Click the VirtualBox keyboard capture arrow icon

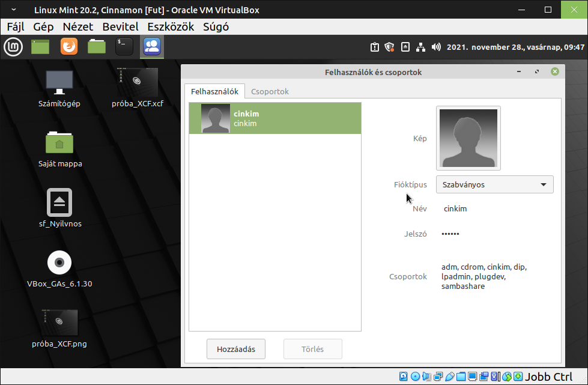[518, 377]
